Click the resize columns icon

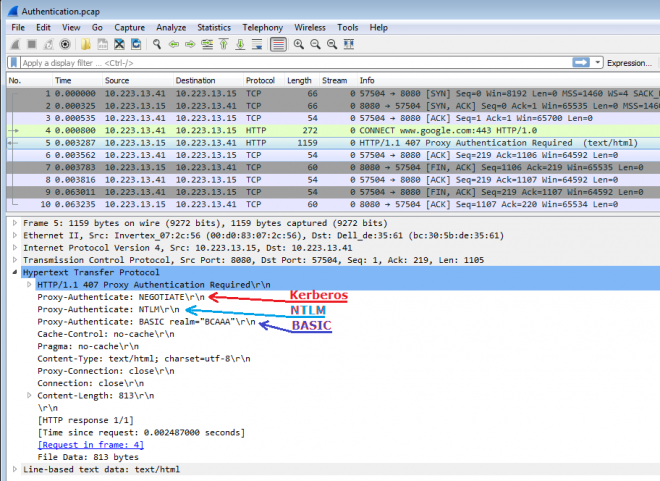coord(349,44)
